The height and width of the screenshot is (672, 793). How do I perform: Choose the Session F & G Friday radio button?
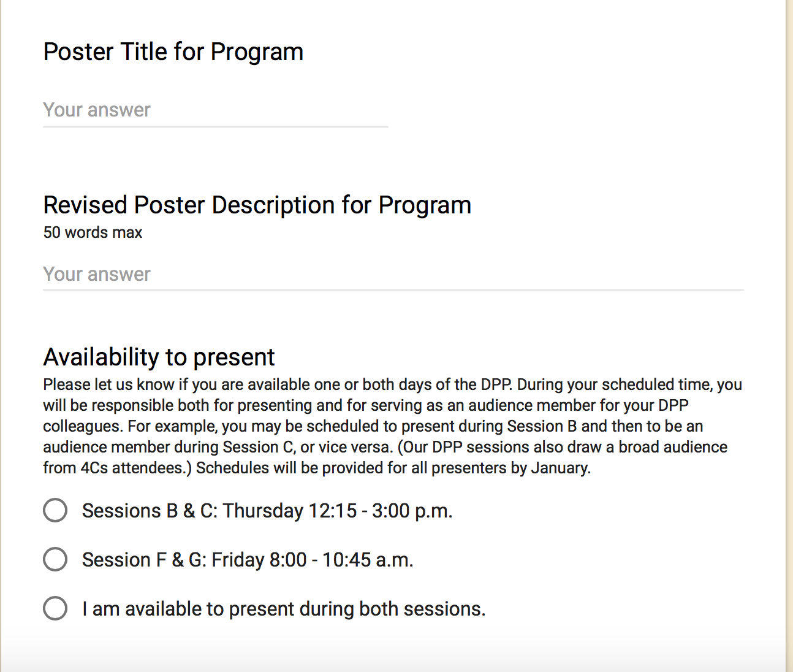(x=55, y=559)
